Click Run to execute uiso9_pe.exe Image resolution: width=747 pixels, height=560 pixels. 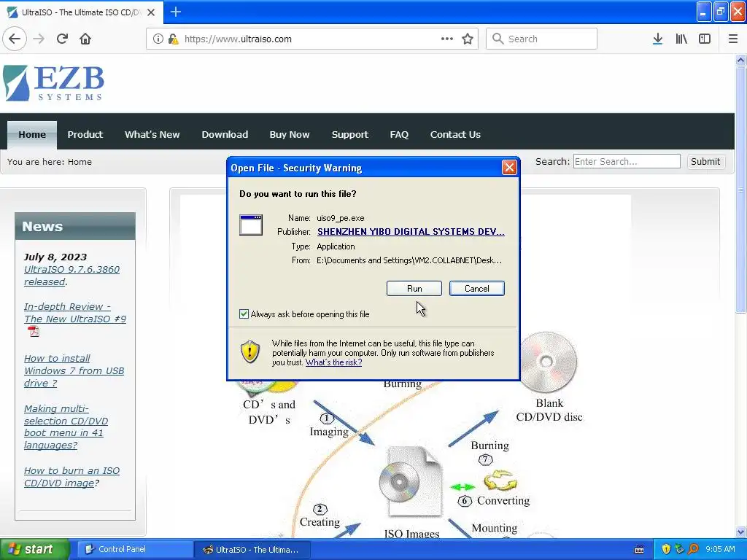coord(414,289)
